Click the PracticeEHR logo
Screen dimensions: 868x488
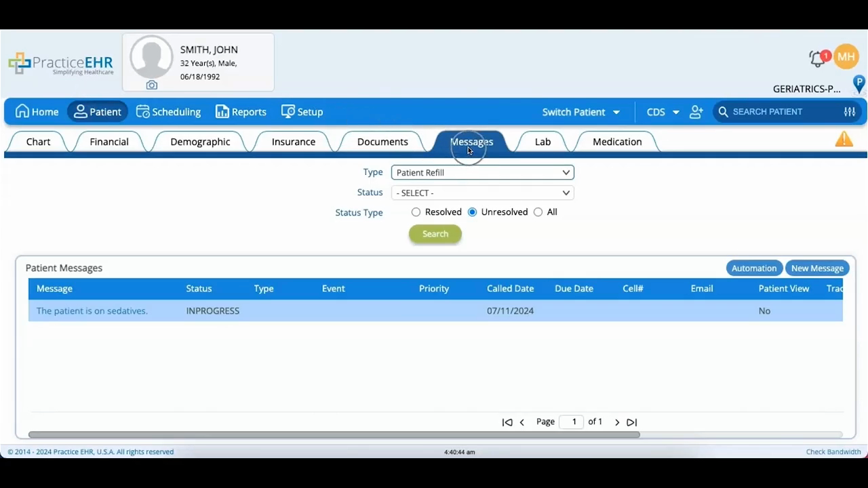61,63
